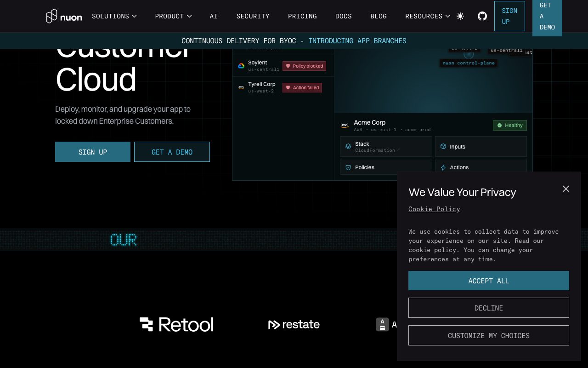Click the Sign Up button below the headline
This screenshot has height=368, width=588.
93,152
